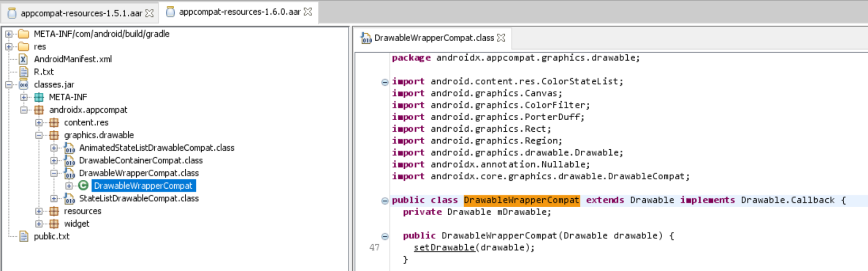This screenshot has height=271, width=868.
Task: Click the androidx.appcompat package icon
Action: click(x=39, y=110)
